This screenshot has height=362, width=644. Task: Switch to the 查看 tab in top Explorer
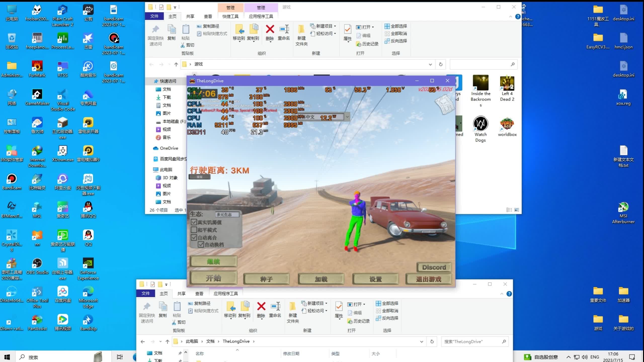pyautogui.click(x=208, y=16)
